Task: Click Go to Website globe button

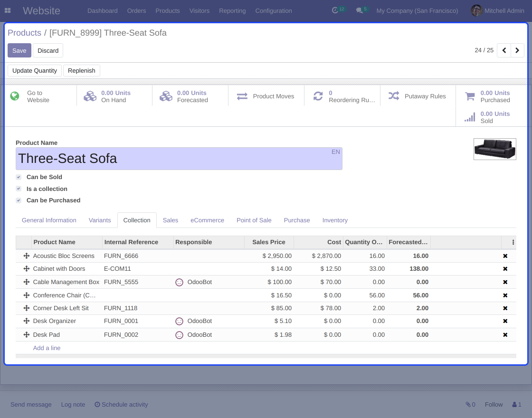Action: 40,96
